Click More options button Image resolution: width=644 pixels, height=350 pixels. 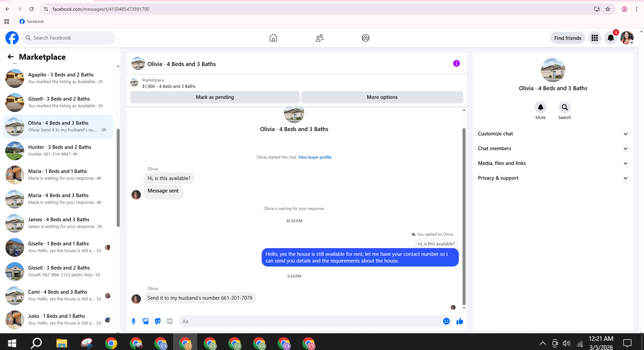click(x=382, y=97)
